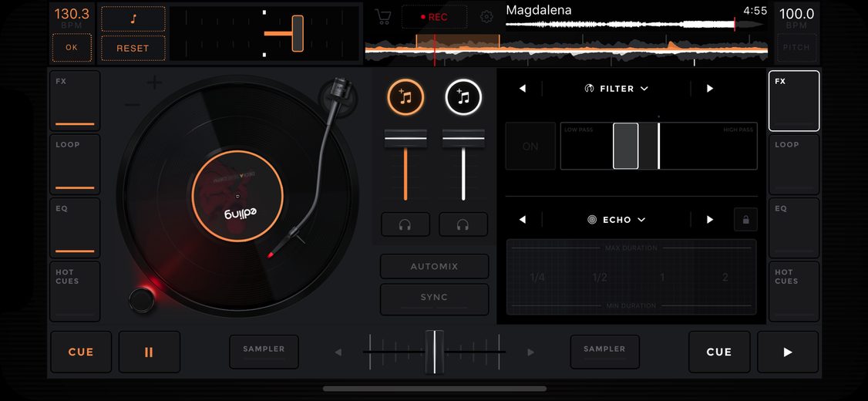This screenshot has width=868, height=401.
Task: Open the left deck LOOP panel
Action: point(75,164)
